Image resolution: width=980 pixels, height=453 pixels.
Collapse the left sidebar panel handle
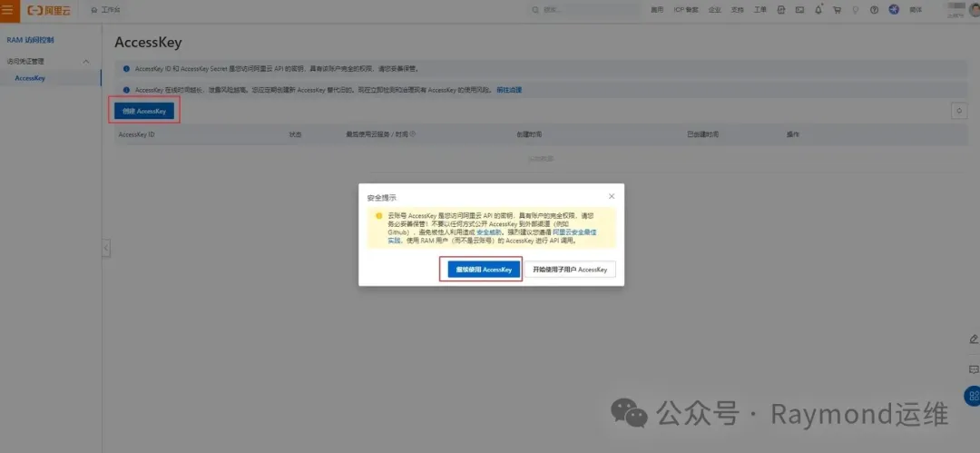(x=105, y=248)
